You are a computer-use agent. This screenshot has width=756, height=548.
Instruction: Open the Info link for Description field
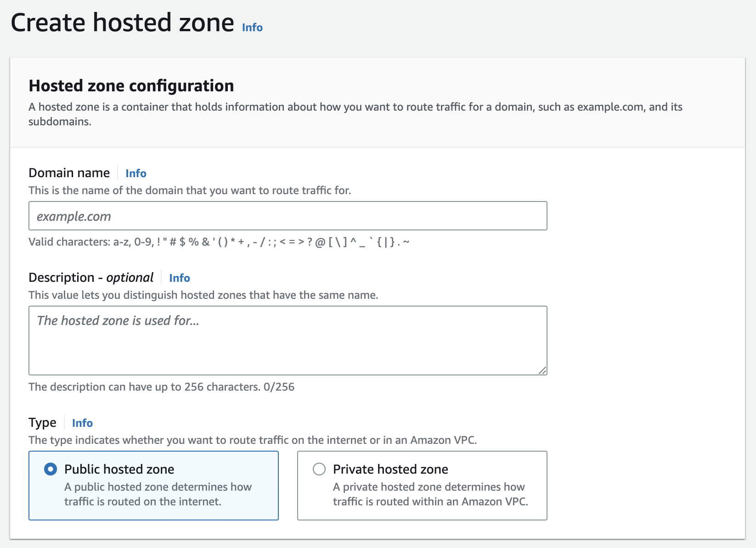(180, 278)
